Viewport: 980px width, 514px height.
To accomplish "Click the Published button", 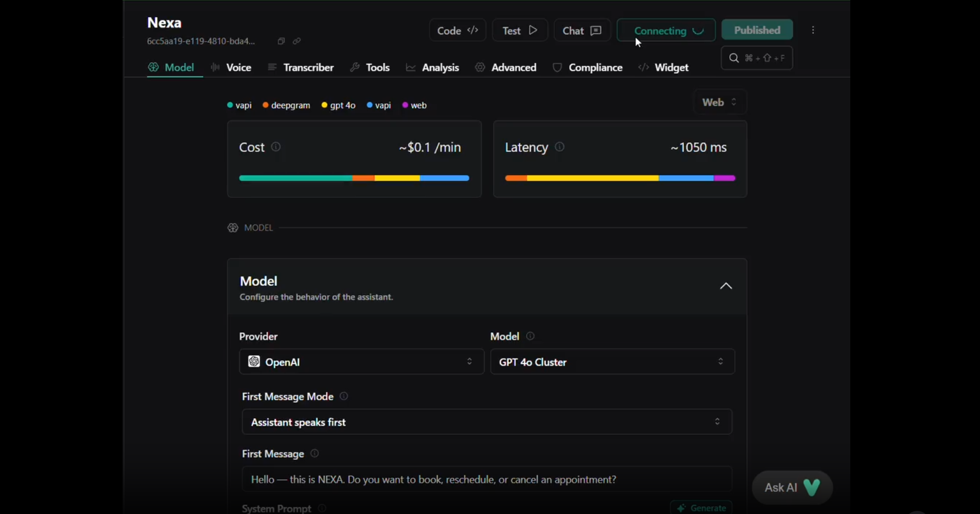I will tap(757, 30).
